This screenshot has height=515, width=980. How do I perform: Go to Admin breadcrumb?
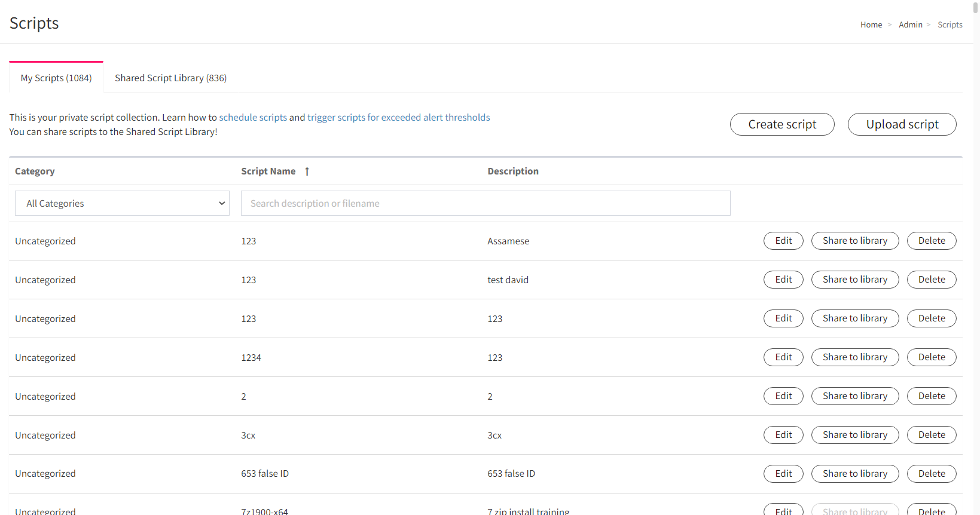coord(911,24)
